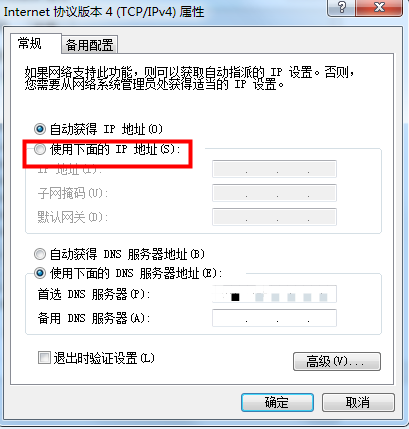The image size is (409, 429).
Task: Click the 备用 DNS 服务器 label
Action: (94, 318)
